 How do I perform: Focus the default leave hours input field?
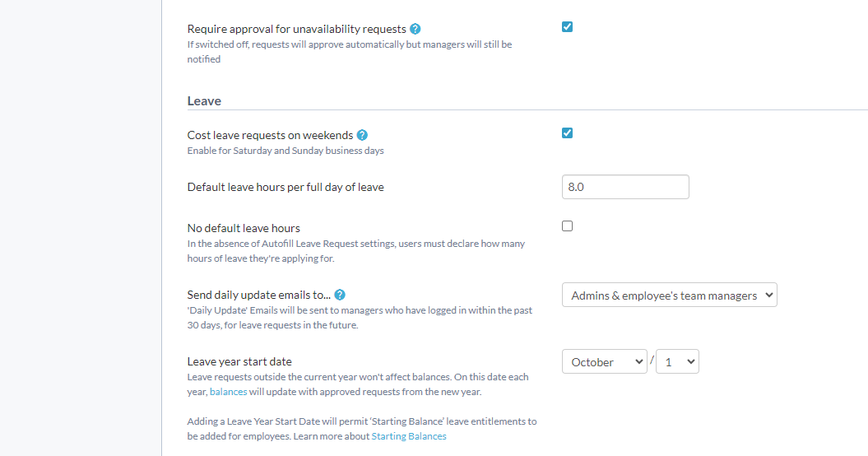[x=625, y=187]
